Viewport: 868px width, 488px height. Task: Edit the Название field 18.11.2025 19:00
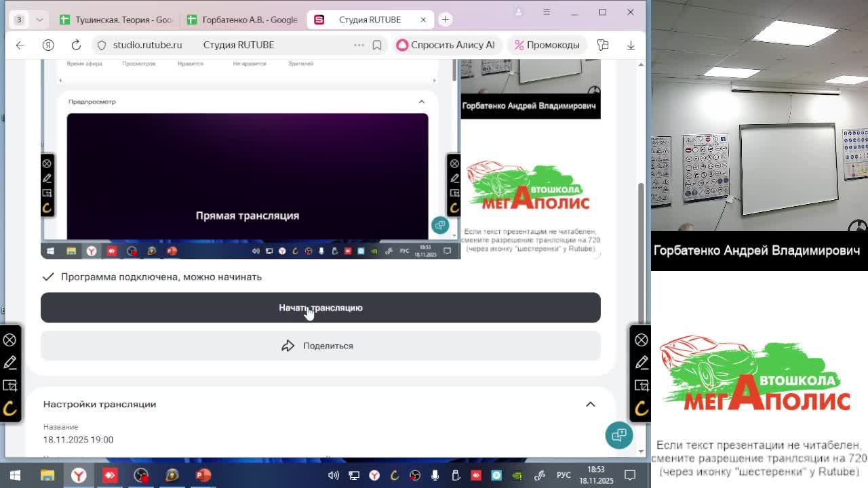pyautogui.click(x=78, y=439)
